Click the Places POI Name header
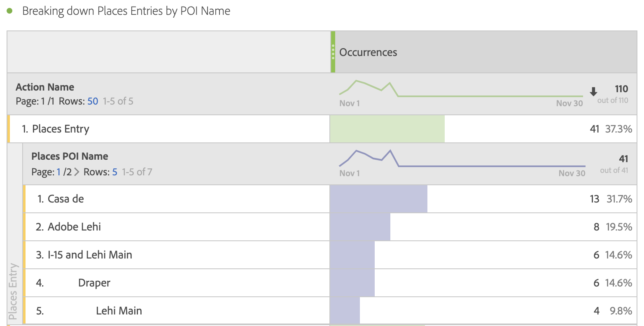Viewport: 644px width, 326px height. [x=70, y=156]
